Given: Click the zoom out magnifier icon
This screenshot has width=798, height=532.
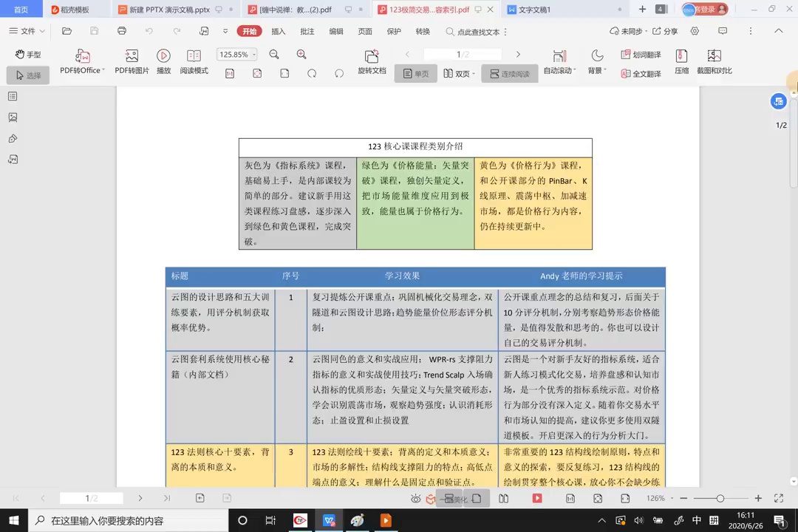Looking at the screenshot, I should [x=274, y=55].
